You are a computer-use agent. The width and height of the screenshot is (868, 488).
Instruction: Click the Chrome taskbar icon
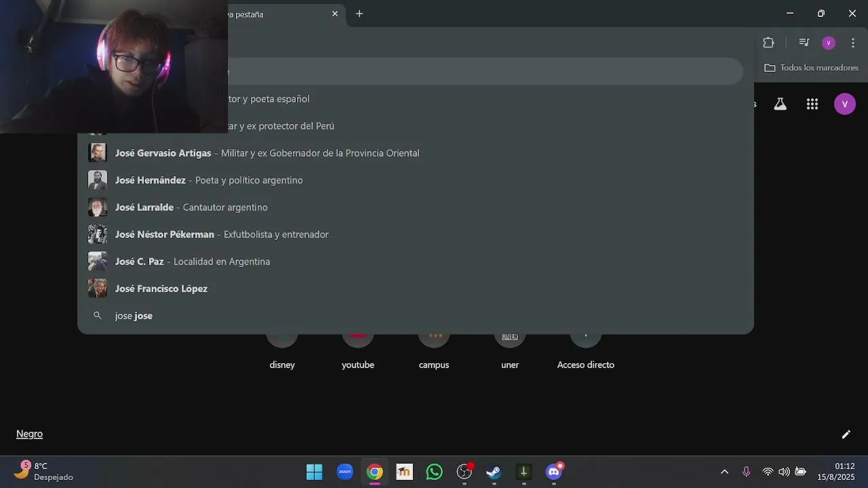(x=375, y=472)
